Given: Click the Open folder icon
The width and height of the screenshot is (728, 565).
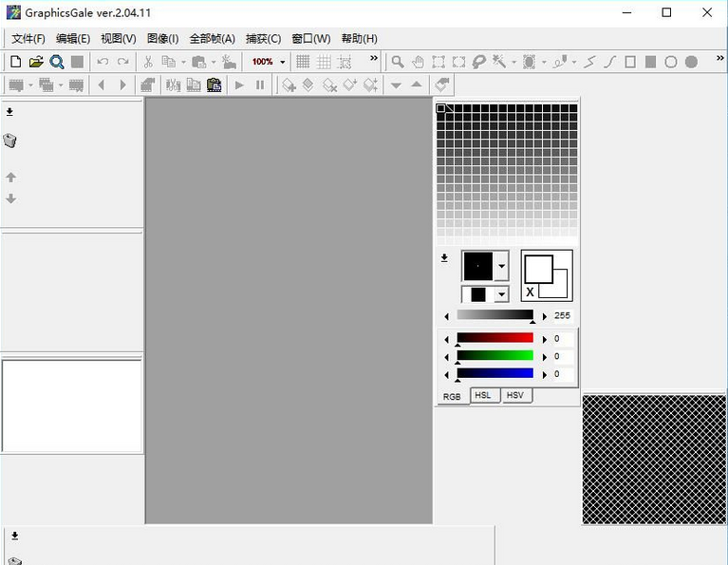Looking at the screenshot, I should click(36, 62).
